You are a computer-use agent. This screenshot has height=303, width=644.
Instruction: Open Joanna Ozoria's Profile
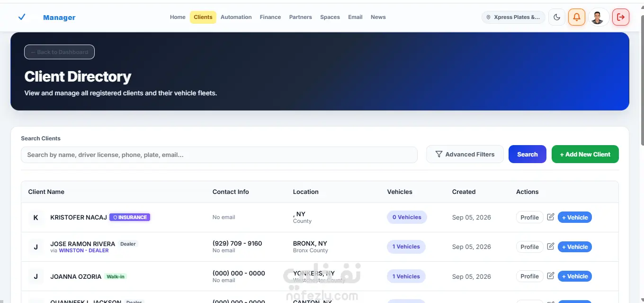point(529,276)
